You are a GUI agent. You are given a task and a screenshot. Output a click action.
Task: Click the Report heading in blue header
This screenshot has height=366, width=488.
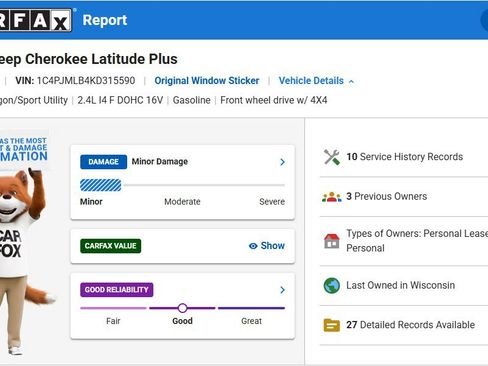105,20
